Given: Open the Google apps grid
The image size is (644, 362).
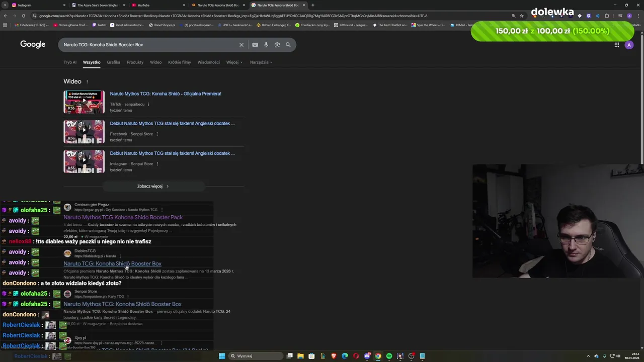Looking at the screenshot, I should click(x=617, y=45).
